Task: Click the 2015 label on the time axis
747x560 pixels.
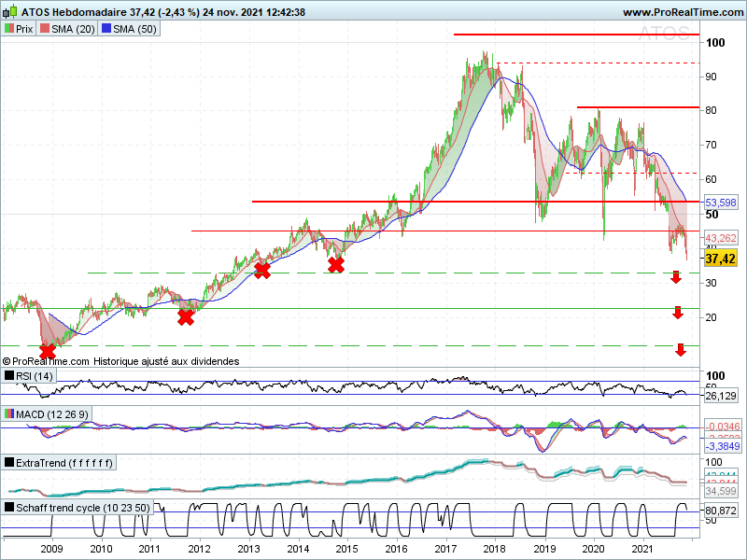Action: 346,549
